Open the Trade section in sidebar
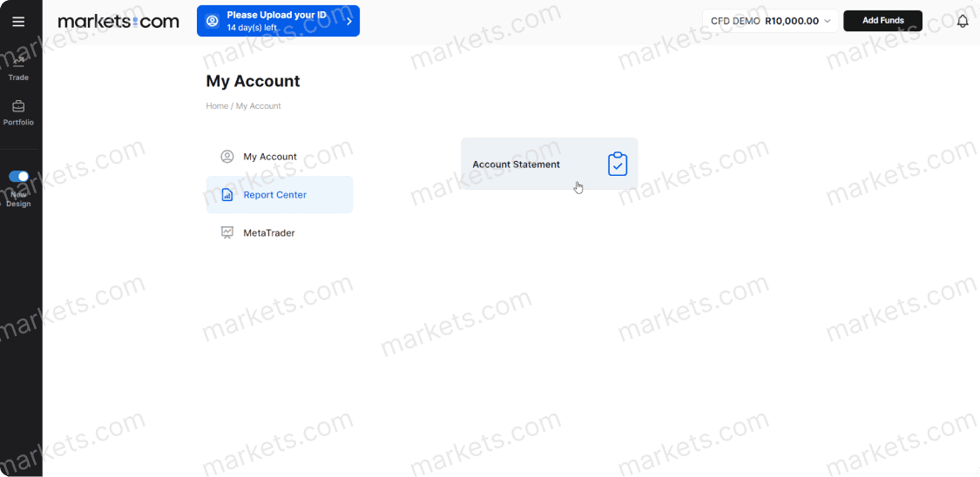 (19, 70)
